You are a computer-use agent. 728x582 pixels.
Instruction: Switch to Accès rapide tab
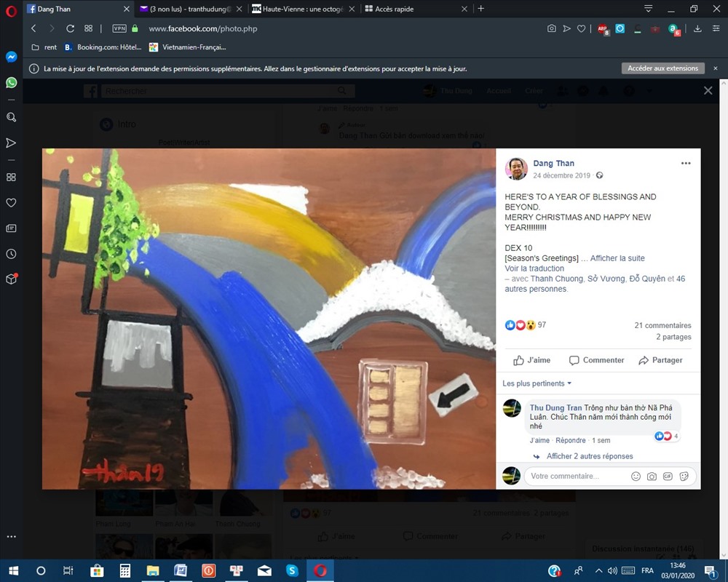pyautogui.click(x=416, y=9)
